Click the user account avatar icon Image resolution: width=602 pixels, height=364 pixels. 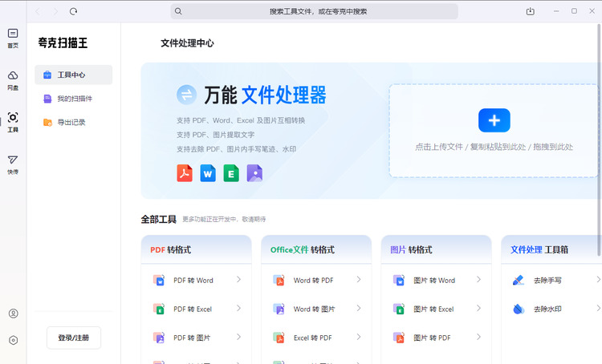[x=13, y=313]
